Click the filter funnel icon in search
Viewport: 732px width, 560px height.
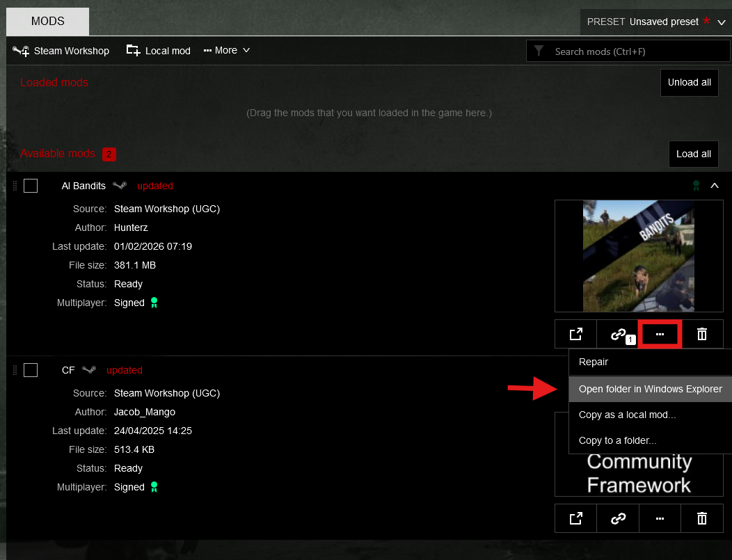coord(539,51)
